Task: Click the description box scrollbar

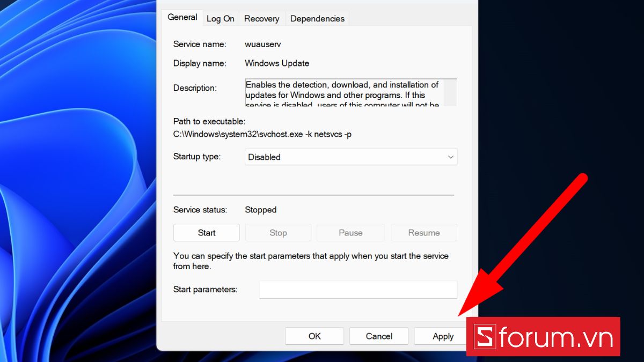Action: coord(450,93)
